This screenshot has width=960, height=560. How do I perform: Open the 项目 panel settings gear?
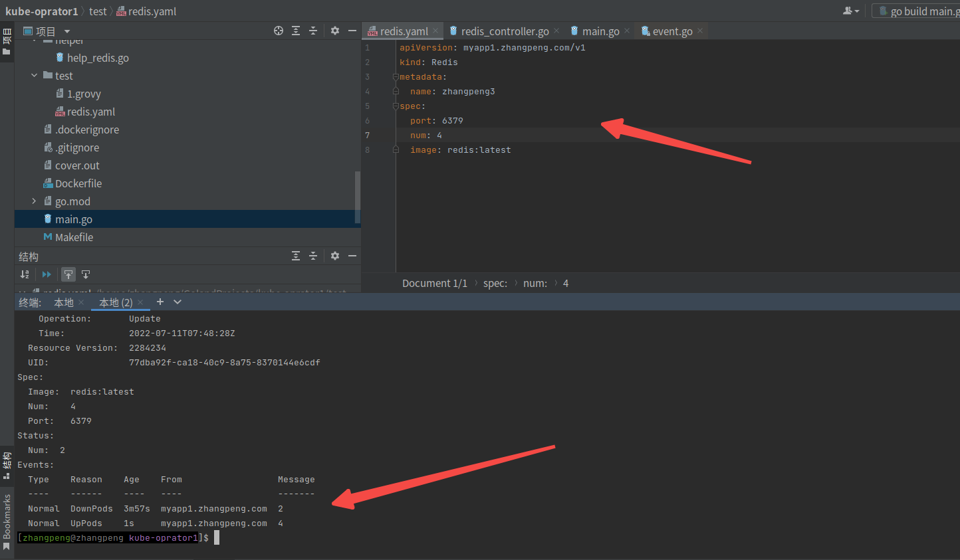tap(335, 31)
